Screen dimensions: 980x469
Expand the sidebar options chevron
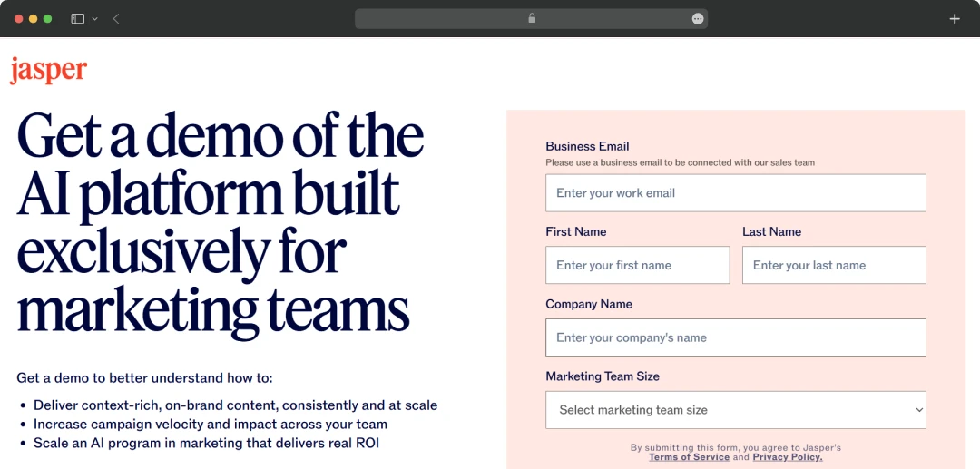95,19
